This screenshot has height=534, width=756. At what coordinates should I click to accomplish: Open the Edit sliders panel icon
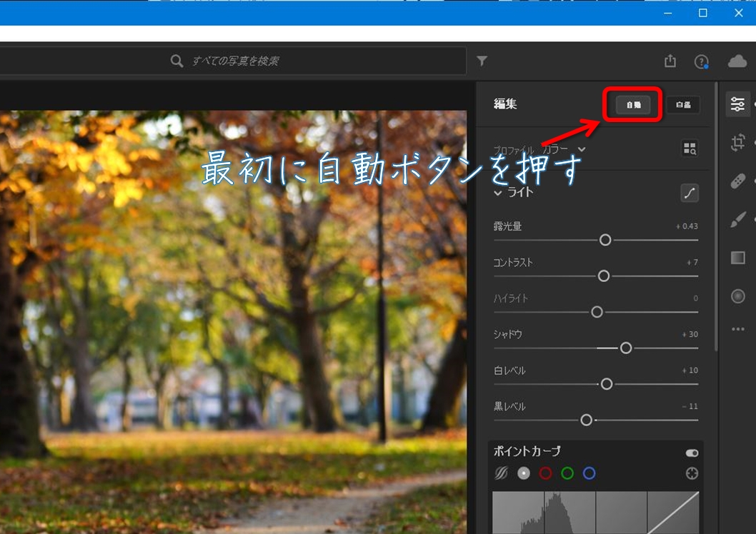[x=737, y=105]
